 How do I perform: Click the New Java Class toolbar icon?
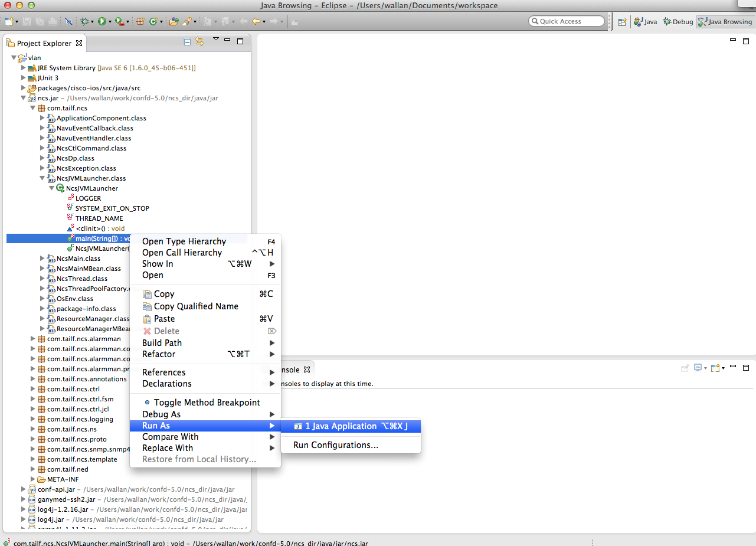pos(153,21)
